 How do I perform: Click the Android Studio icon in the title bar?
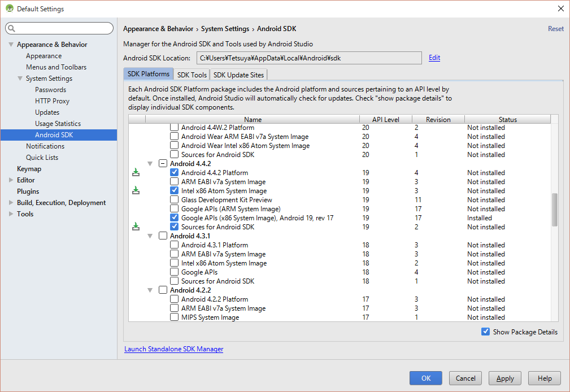tap(10, 8)
